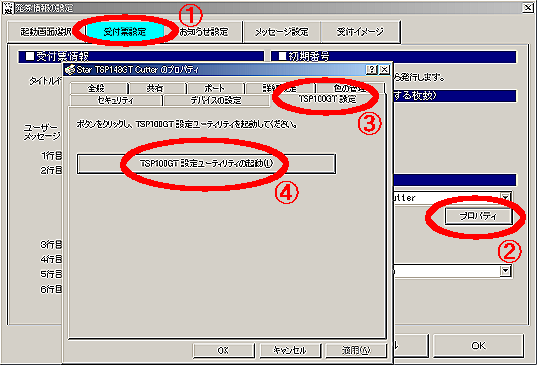Close the Star TSP143GT Cutter properties dialog
The image size is (537, 365).
384,70
